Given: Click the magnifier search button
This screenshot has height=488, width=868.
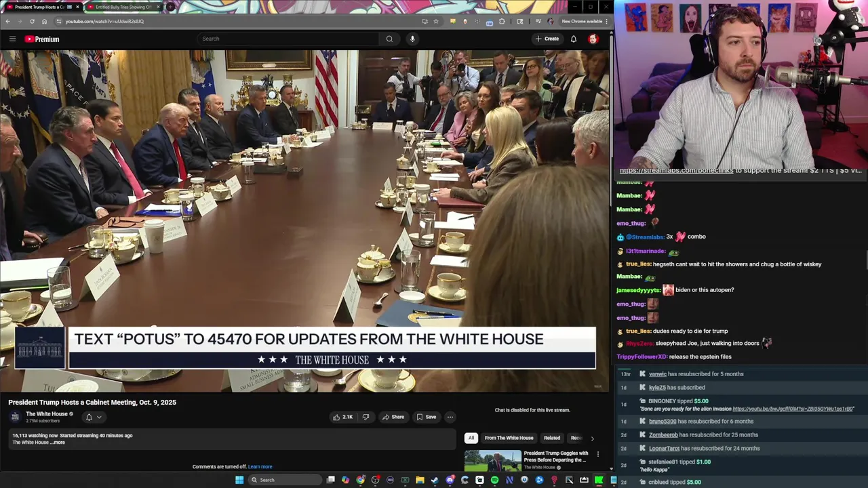Looking at the screenshot, I should coord(389,39).
